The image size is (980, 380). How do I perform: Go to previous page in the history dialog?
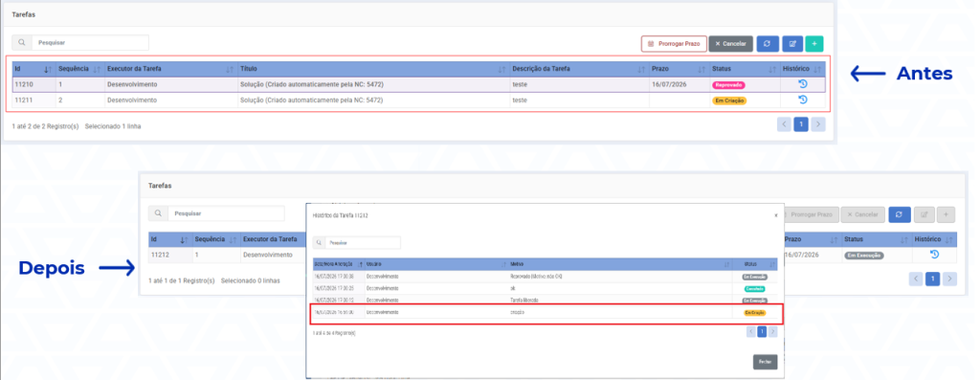751,332
